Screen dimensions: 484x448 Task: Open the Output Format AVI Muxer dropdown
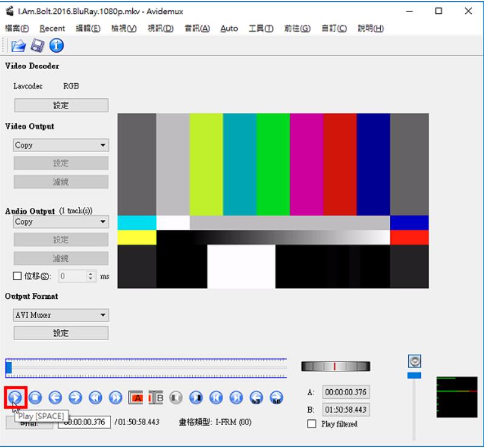[61, 315]
